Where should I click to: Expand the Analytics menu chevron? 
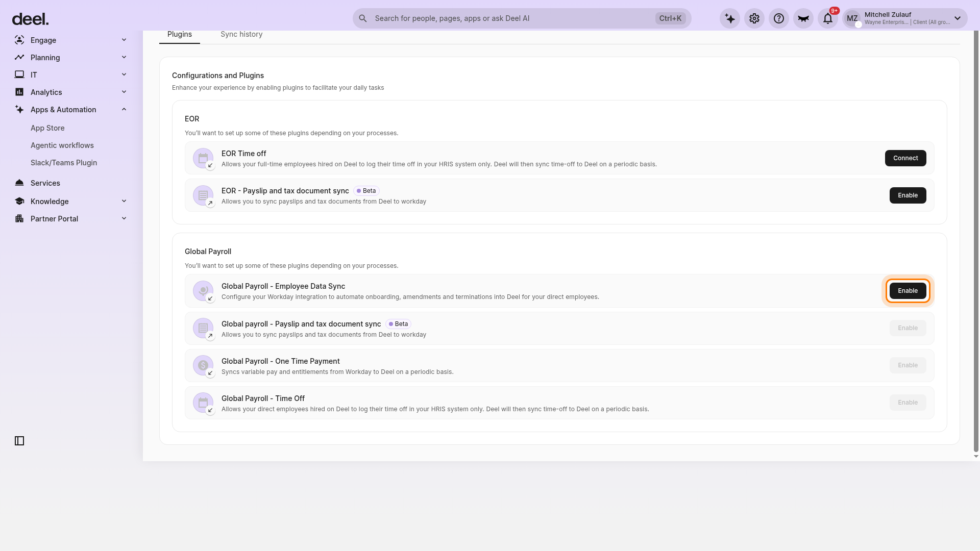[x=124, y=92]
